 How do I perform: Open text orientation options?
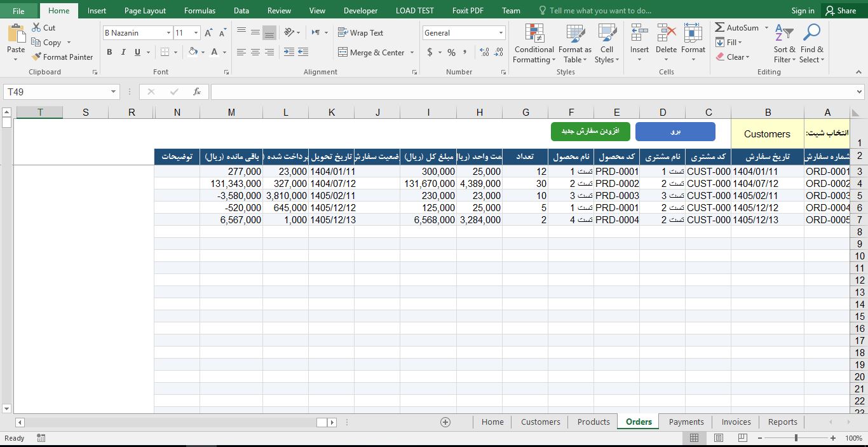pos(292,32)
